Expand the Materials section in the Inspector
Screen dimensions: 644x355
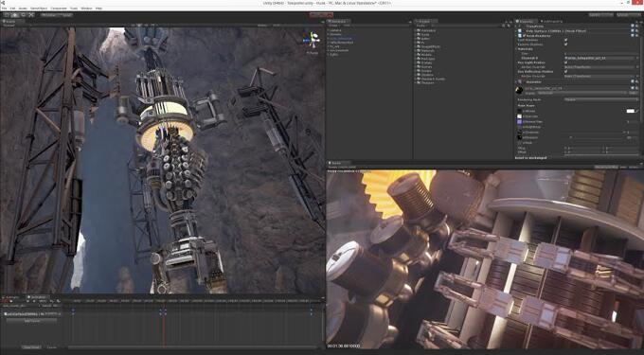tap(525, 49)
